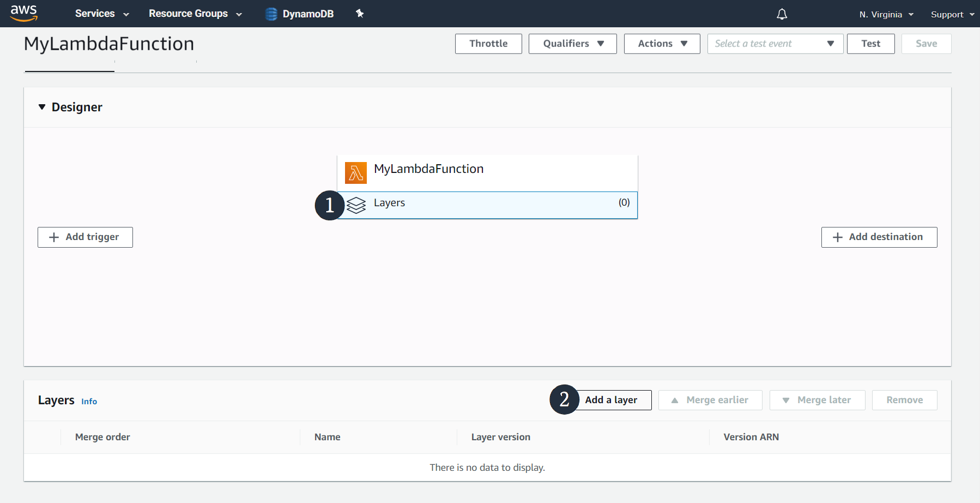The width and height of the screenshot is (980, 503).
Task: Open the Support menu
Action: tap(952, 14)
